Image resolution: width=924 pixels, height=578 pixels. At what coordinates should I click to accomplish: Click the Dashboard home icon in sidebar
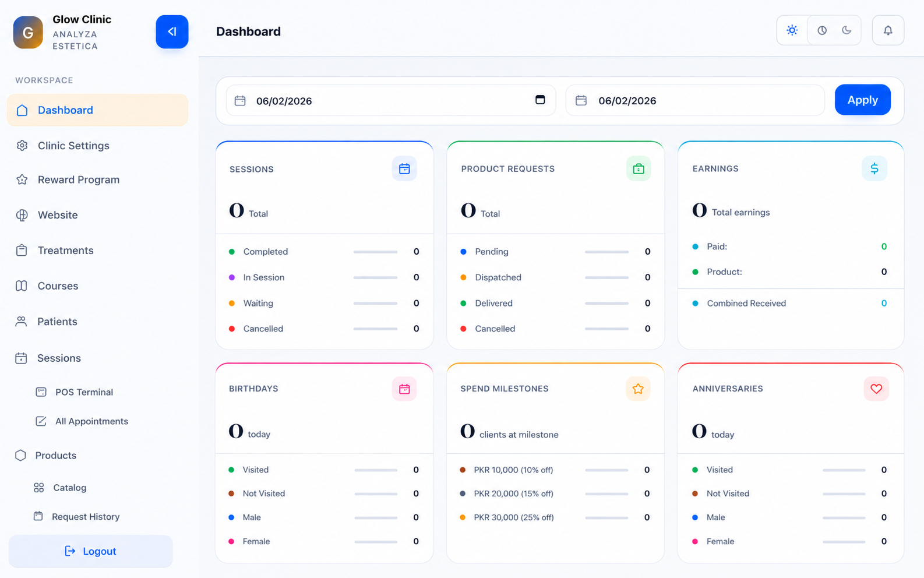pyautogui.click(x=22, y=110)
